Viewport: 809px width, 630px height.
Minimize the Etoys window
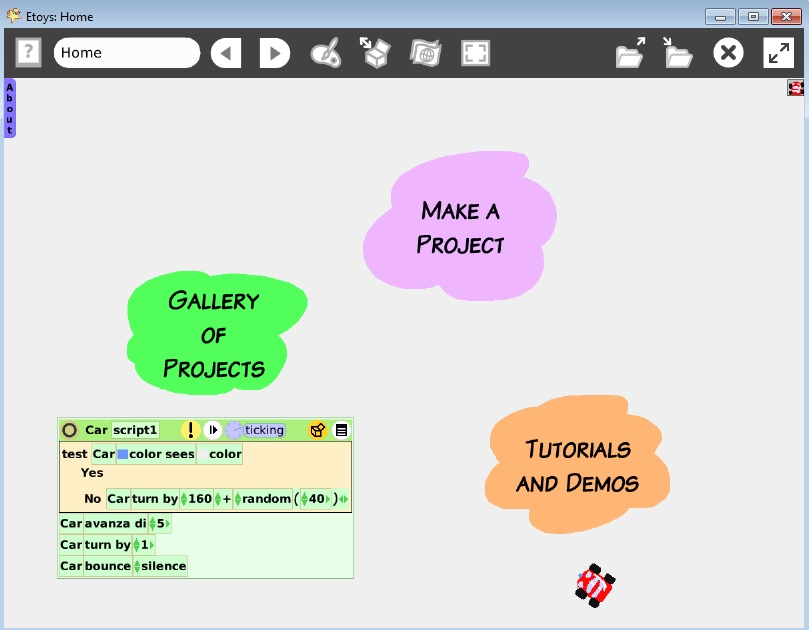[720, 17]
